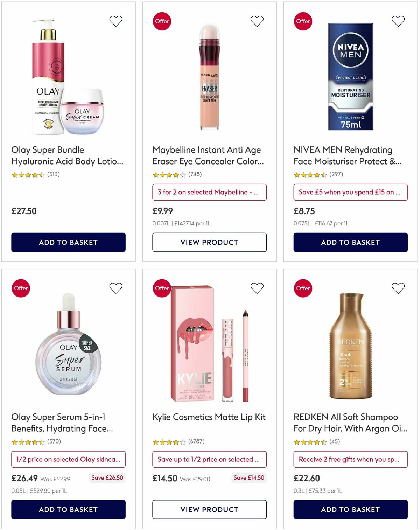Click the wishlist heart on Kylie Lip Kit

pyautogui.click(x=257, y=288)
